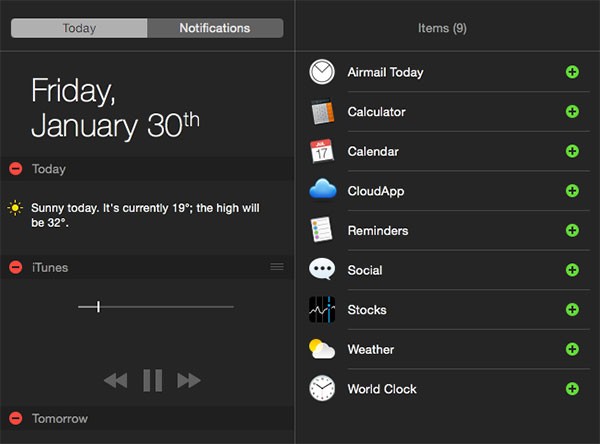This screenshot has height=444, width=600.
Task: Click the Today section header label
Action: pos(49,169)
